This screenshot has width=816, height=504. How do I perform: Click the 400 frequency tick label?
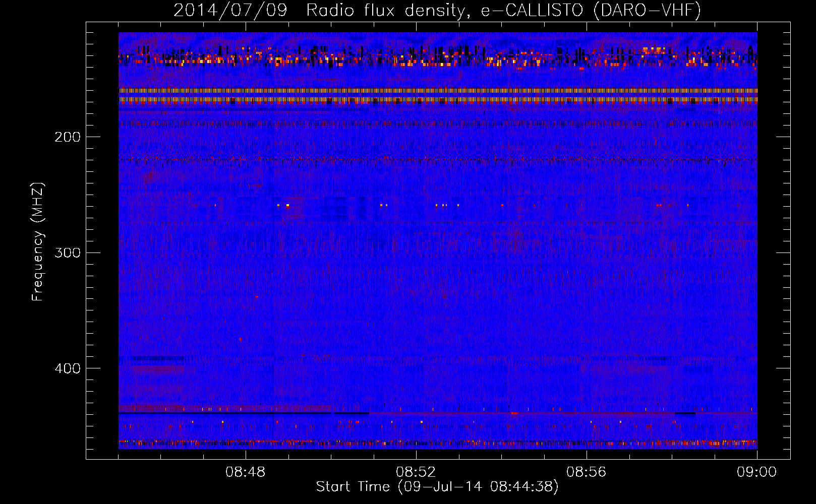click(68, 368)
